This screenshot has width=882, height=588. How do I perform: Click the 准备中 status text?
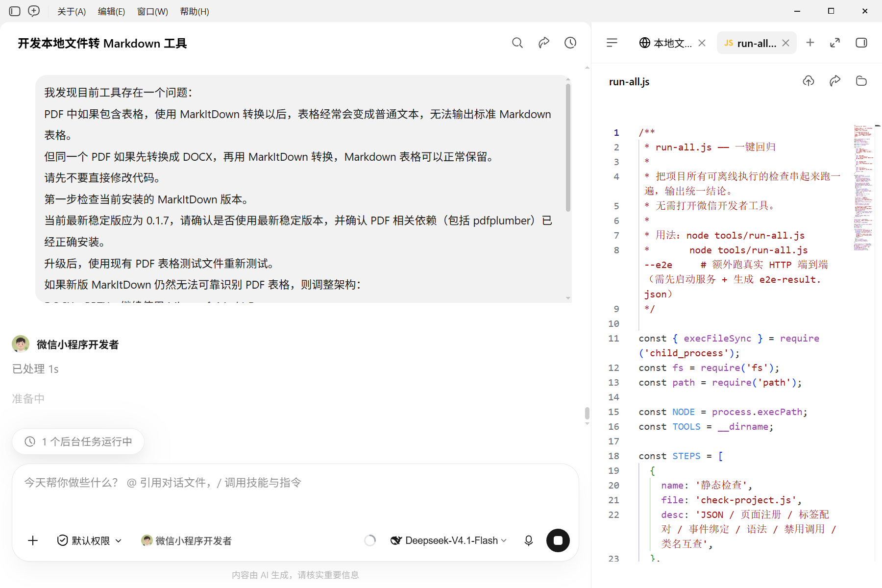tap(28, 399)
